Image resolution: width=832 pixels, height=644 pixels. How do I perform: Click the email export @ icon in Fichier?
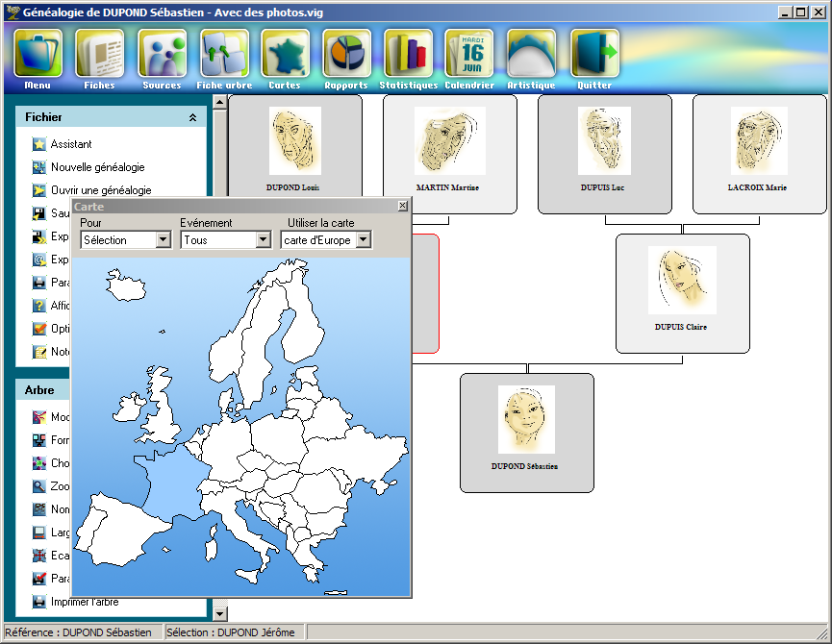click(x=39, y=260)
